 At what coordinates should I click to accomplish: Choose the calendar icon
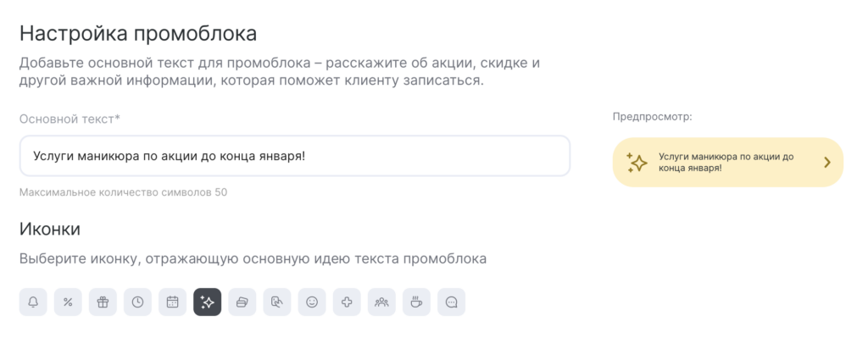[172, 302]
